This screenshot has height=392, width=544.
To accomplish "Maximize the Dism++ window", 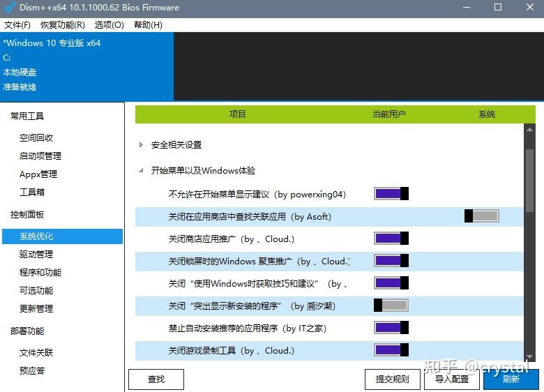I will [498, 7].
